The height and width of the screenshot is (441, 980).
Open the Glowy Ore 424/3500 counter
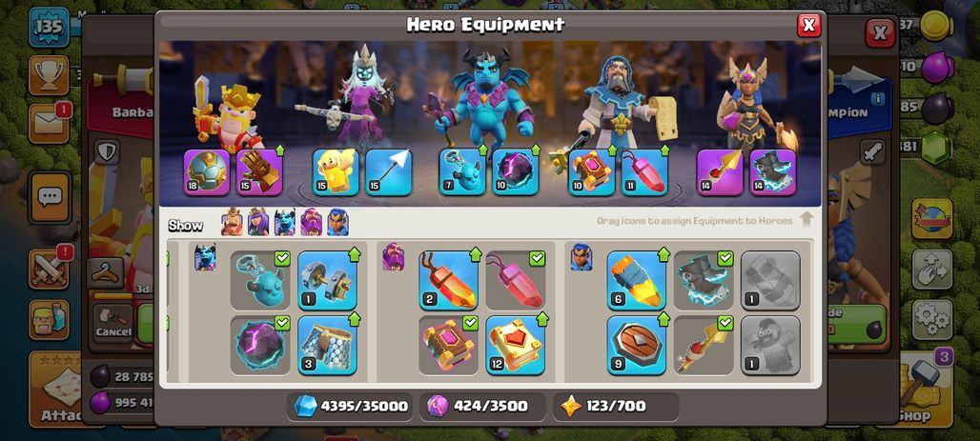483,407
